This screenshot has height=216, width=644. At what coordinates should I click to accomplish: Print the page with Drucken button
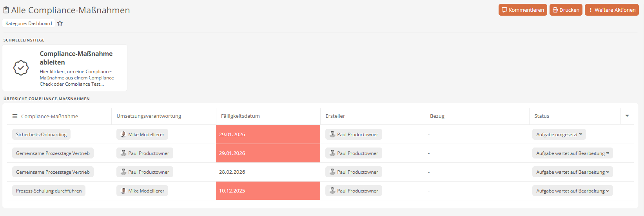[566, 10]
